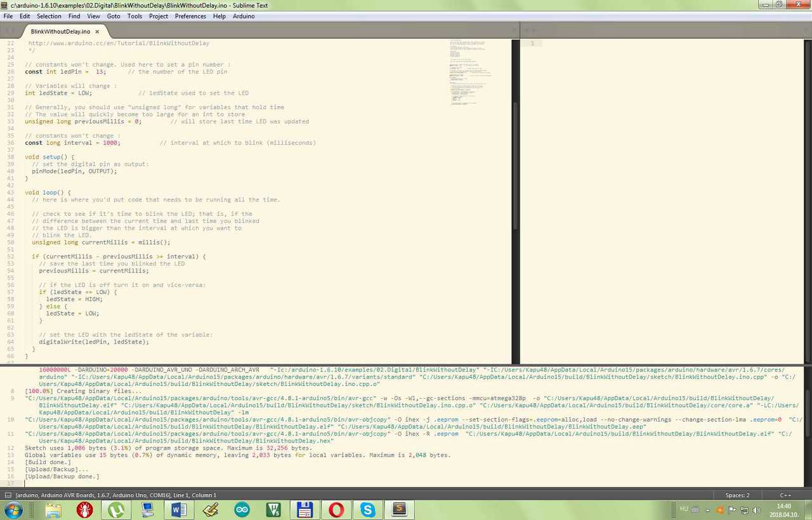The image size is (812, 520).
Task: Open the pencil-and-paper app in taskbar
Action: point(211,510)
